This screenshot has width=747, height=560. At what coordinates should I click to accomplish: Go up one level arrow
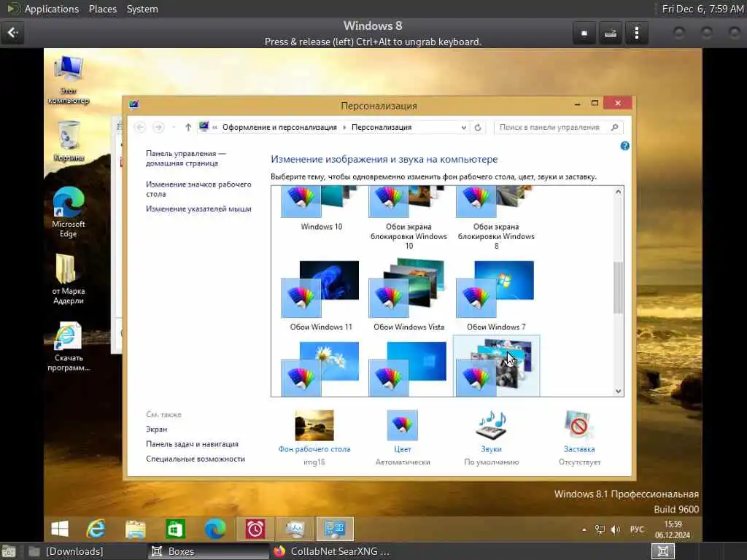click(188, 127)
